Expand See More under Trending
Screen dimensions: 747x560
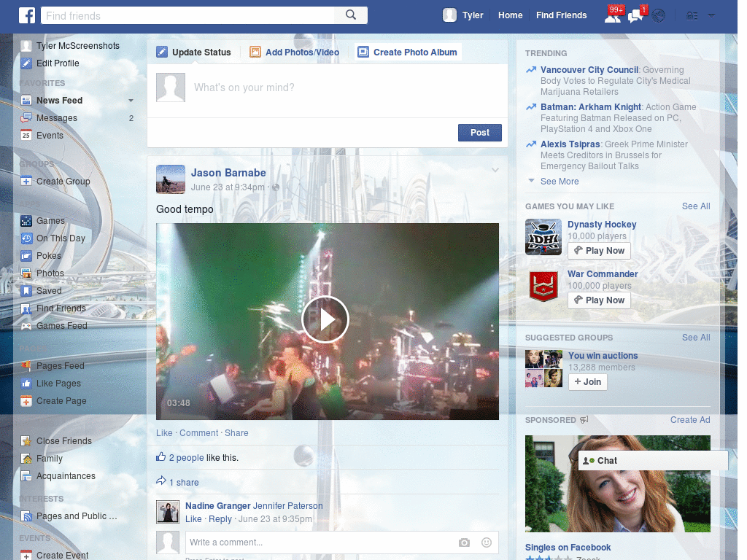point(559,181)
